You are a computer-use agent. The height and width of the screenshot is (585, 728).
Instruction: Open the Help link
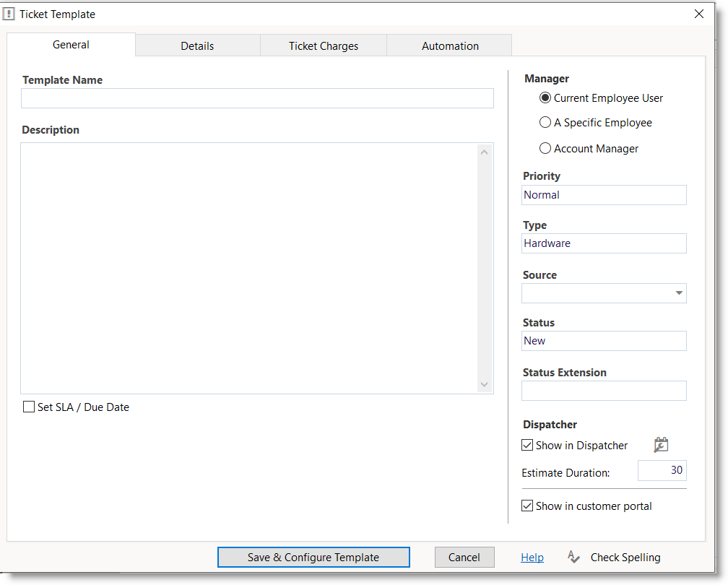(x=532, y=557)
